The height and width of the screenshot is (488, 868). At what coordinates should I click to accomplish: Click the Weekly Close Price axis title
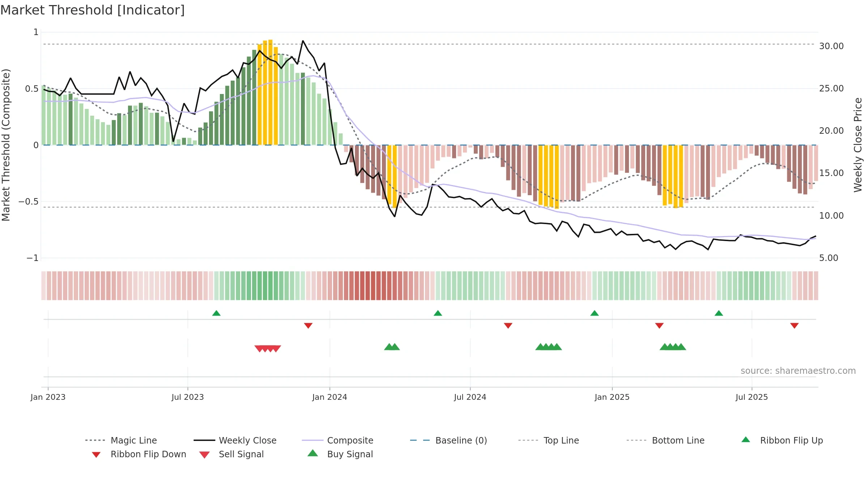858,145
